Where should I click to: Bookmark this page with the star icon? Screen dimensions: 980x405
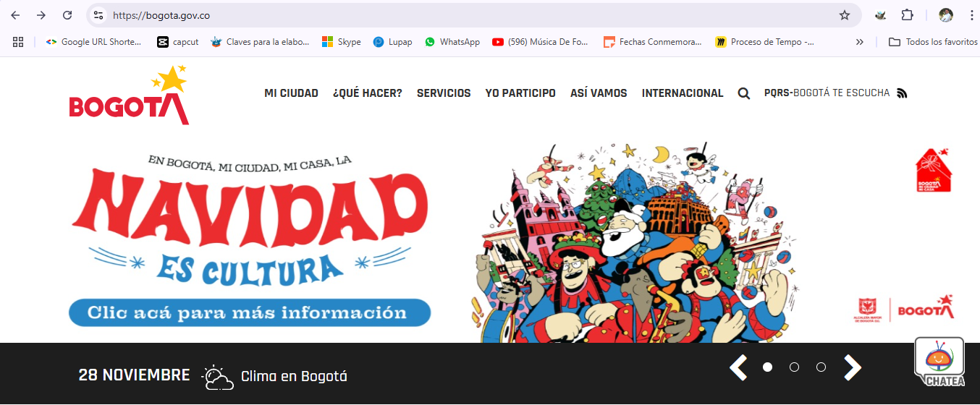point(844,15)
